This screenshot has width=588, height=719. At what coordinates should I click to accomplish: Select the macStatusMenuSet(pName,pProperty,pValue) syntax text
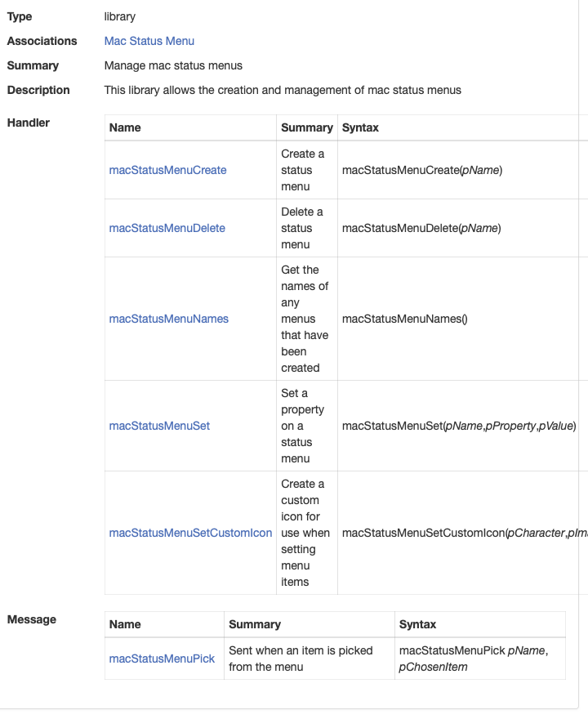click(459, 426)
